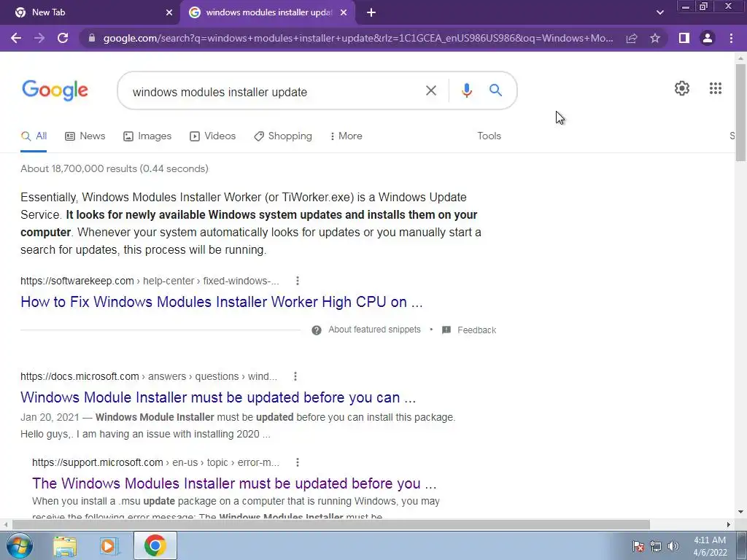
Task: Open Google search settings gear
Action: point(682,88)
